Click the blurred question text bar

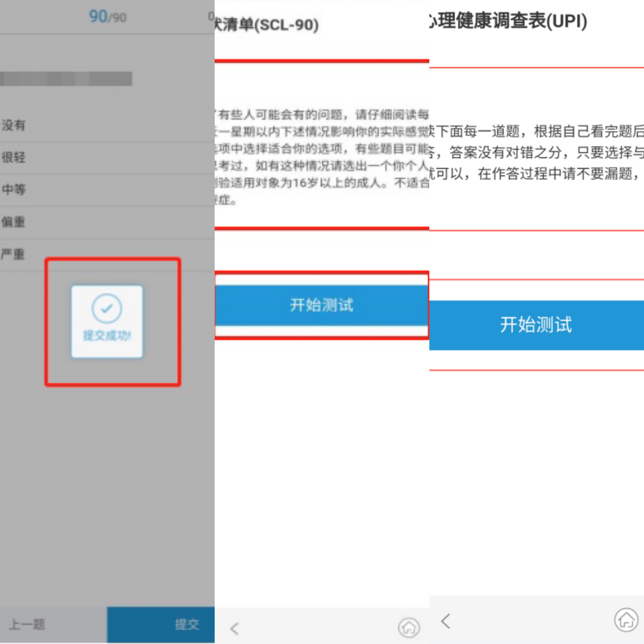[x=66, y=79]
